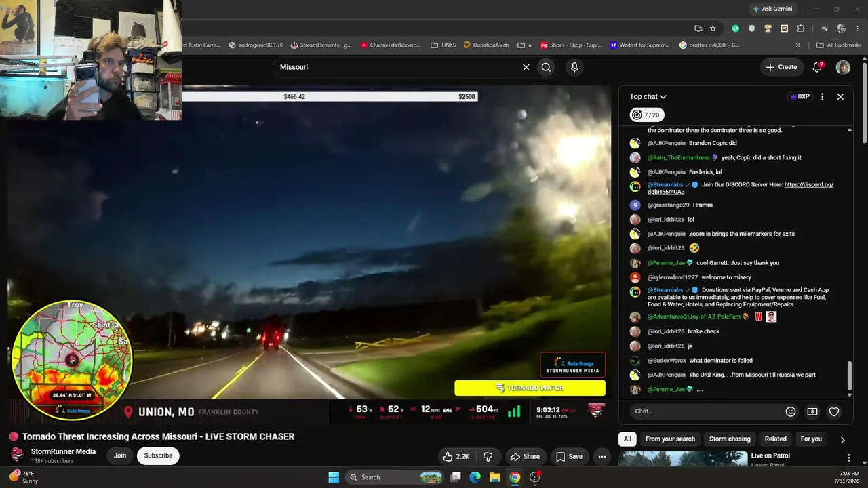The image size is (868, 488).
Task: Open the Discord server invite link in chat
Action: 741,188
